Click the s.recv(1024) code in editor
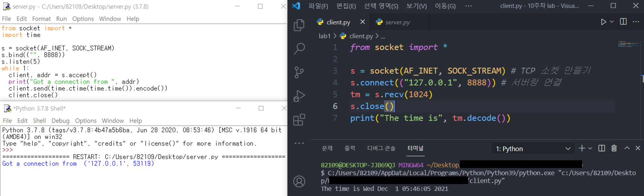 point(403,94)
